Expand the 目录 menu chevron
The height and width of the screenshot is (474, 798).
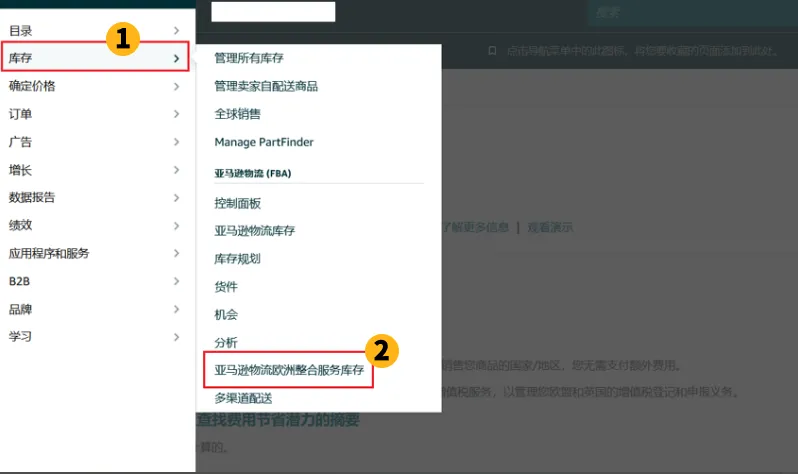[x=176, y=31]
